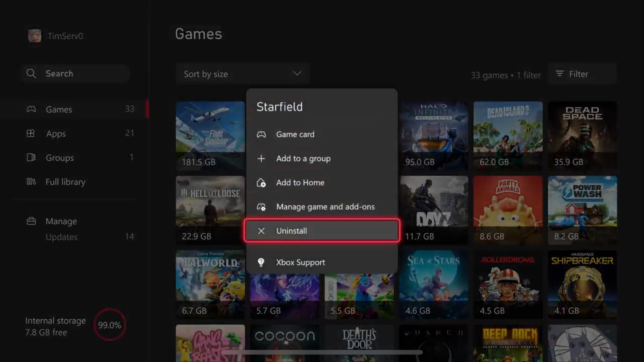Open the Updates link under Manage
The width and height of the screenshot is (644, 362).
click(x=61, y=237)
